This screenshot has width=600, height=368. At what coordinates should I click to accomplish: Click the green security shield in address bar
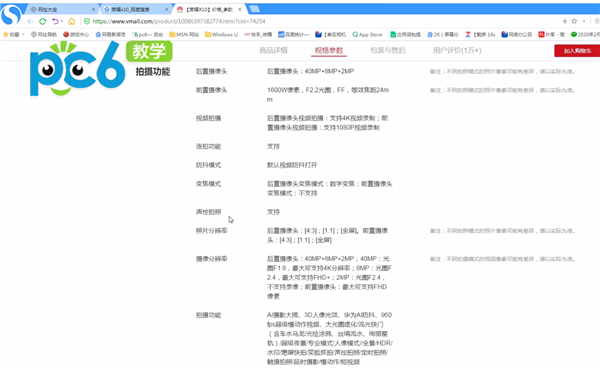[87, 21]
